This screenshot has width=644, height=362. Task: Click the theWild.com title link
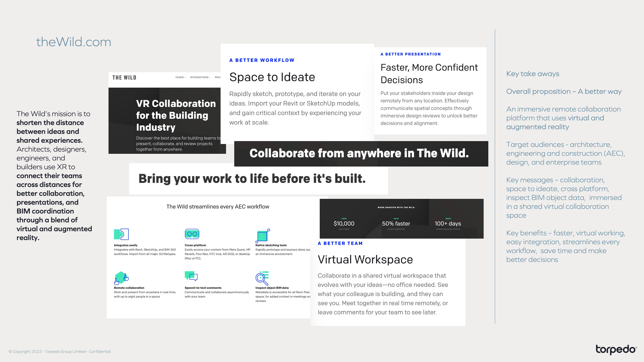(73, 42)
